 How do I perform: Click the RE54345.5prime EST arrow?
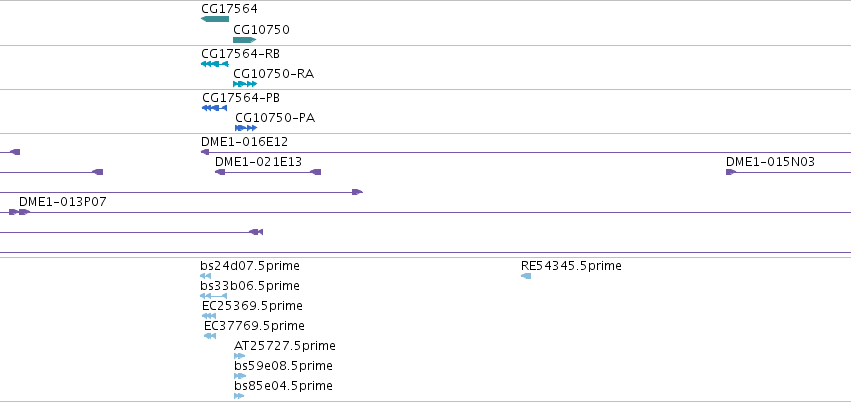526,276
